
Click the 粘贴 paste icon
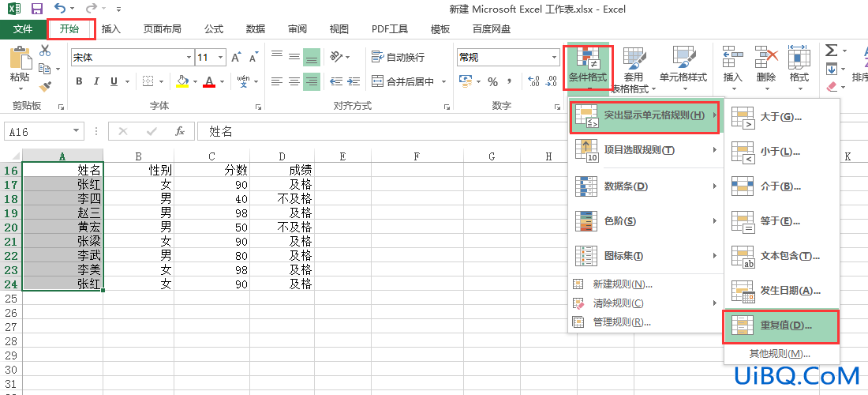point(20,57)
